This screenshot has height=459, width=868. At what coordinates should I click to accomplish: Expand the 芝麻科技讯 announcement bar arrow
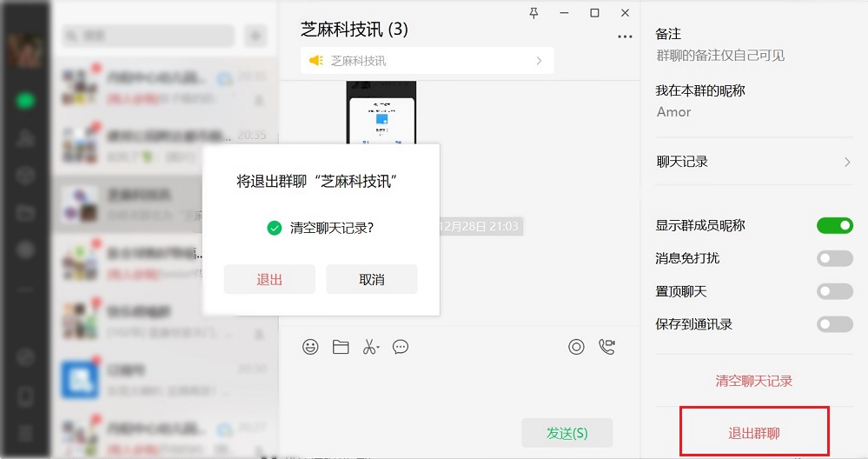pyautogui.click(x=539, y=60)
